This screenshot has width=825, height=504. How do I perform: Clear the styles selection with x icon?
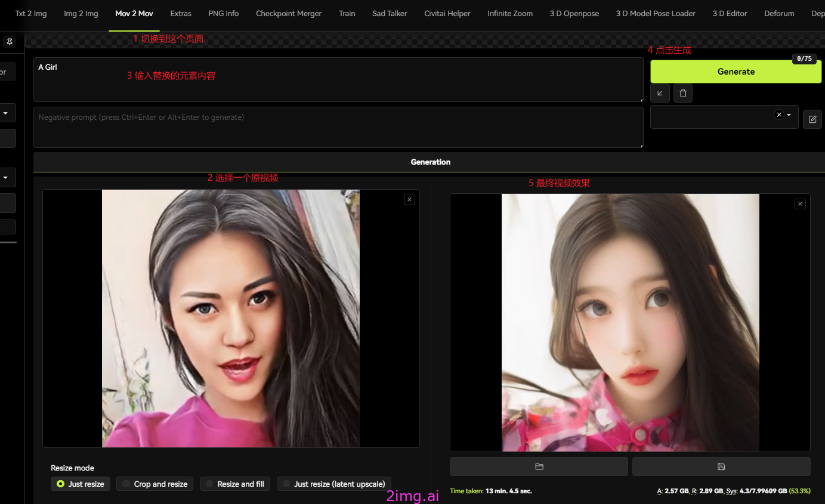coord(778,115)
